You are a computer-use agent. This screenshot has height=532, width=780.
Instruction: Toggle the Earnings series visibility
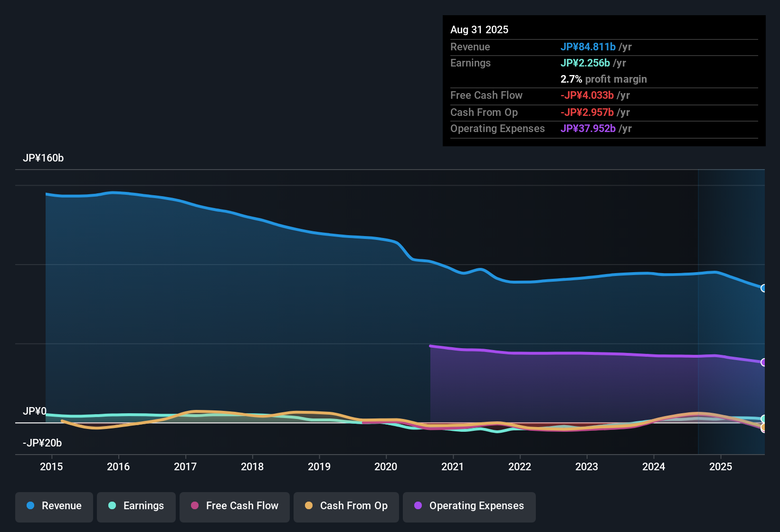point(136,506)
